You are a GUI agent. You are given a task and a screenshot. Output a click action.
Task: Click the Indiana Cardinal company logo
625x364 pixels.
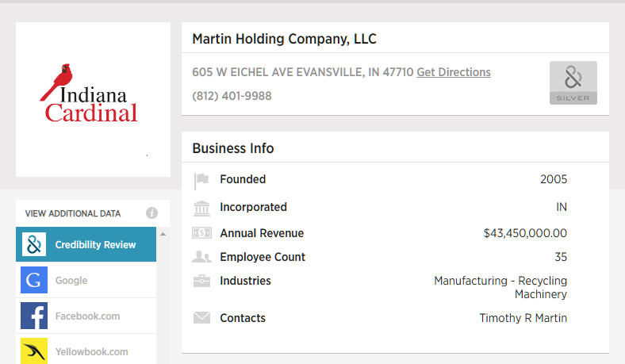[x=90, y=95]
